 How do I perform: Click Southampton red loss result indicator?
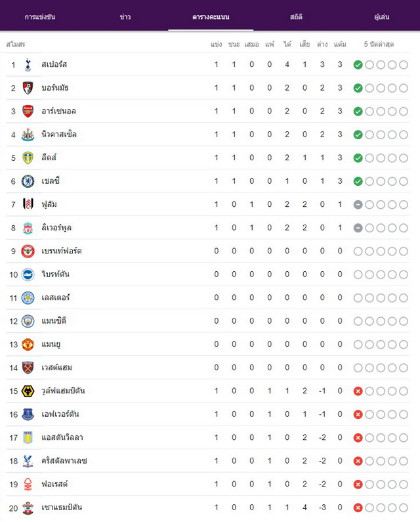[x=358, y=508]
